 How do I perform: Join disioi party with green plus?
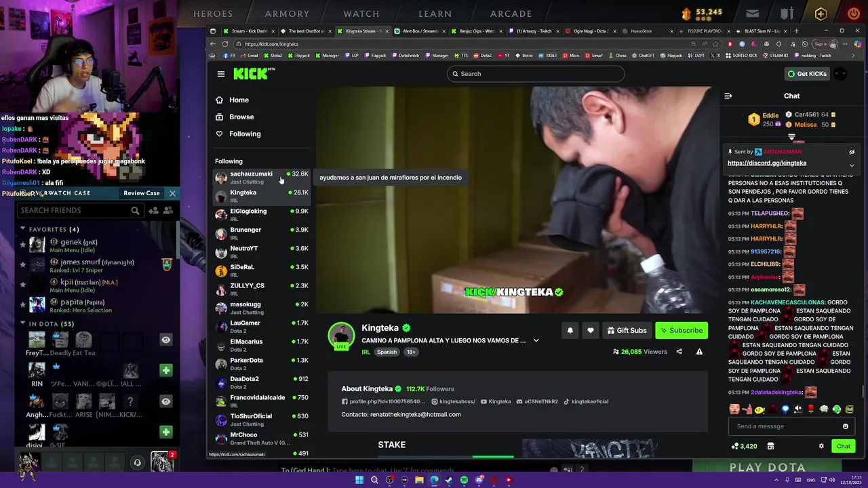[x=165, y=432]
